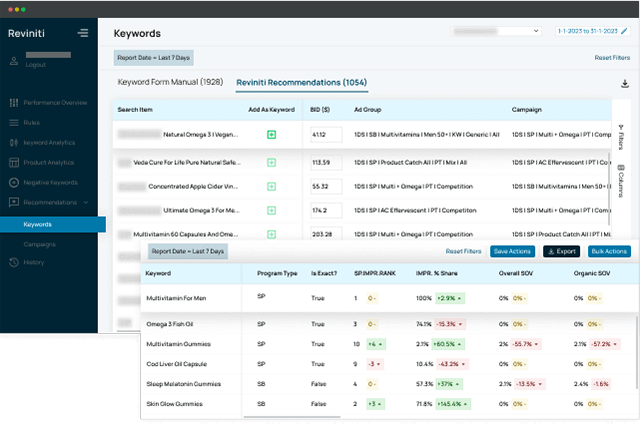Select Multivitamin Gummies keyword
Viewport: 640px width, 424px height.
pos(178,344)
